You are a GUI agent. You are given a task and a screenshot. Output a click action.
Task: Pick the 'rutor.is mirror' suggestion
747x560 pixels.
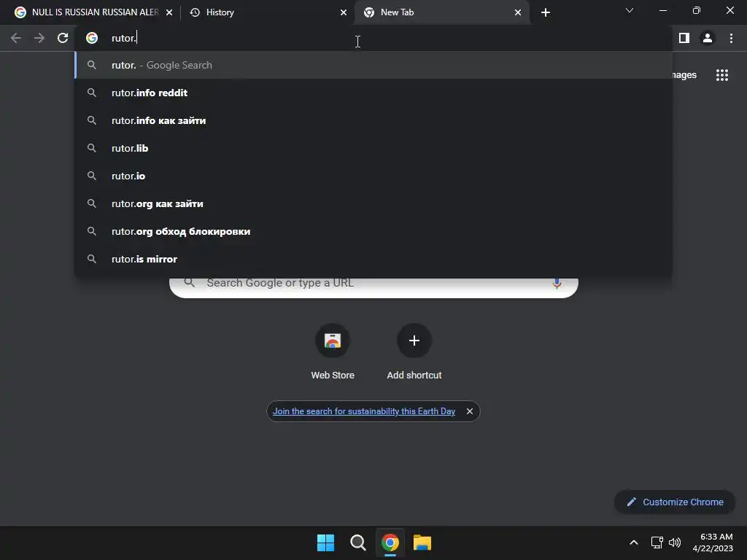click(373, 259)
